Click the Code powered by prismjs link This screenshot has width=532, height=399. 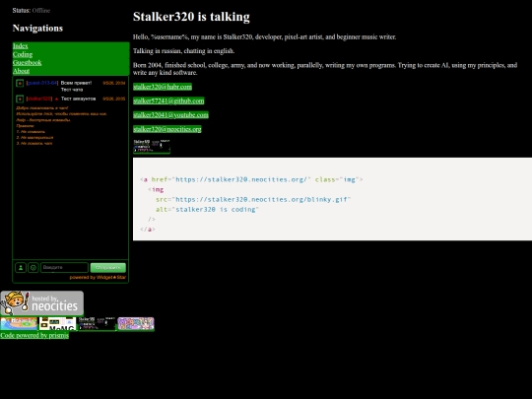34,336
